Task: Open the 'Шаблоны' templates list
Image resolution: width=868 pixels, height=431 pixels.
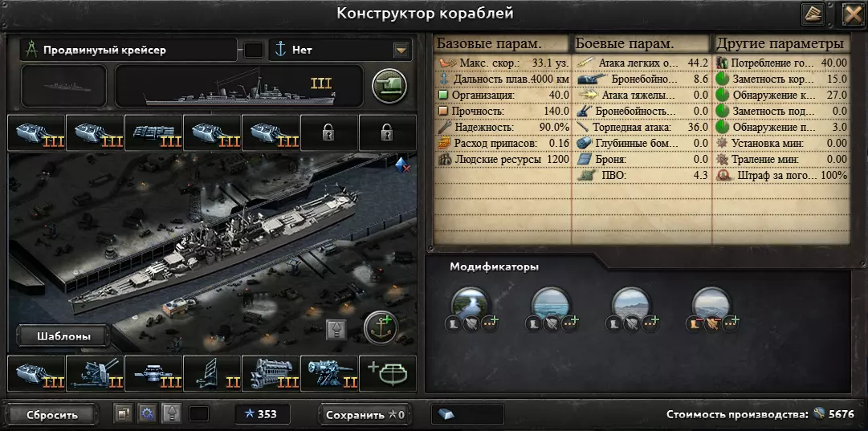Action: [x=63, y=336]
